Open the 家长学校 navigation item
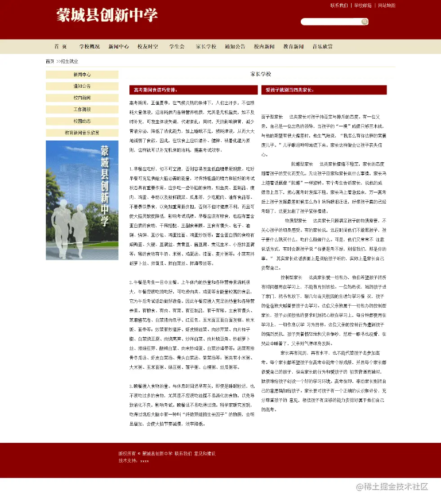 (205, 46)
